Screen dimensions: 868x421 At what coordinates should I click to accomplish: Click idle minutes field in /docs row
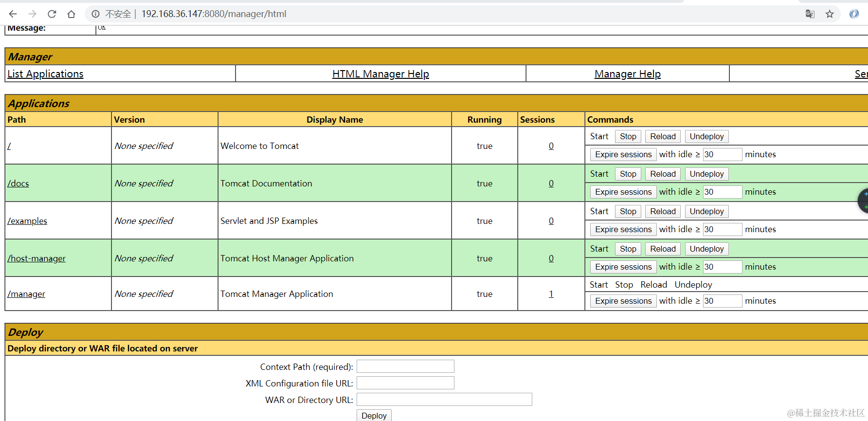click(x=723, y=192)
